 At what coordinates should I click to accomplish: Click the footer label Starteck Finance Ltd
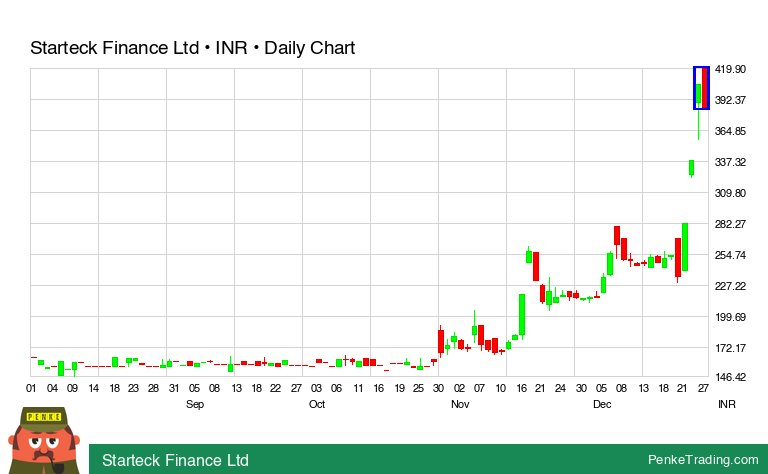point(175,460)
